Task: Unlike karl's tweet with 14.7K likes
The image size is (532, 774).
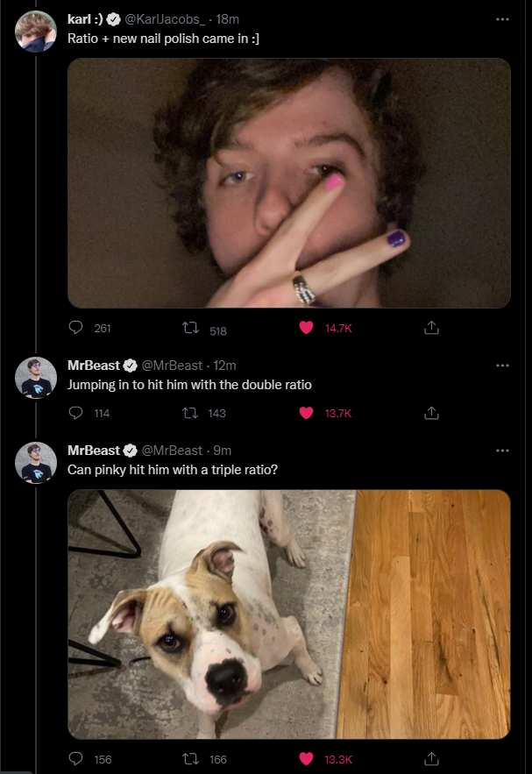Action: pyautogui.click(x=306, y=328)
